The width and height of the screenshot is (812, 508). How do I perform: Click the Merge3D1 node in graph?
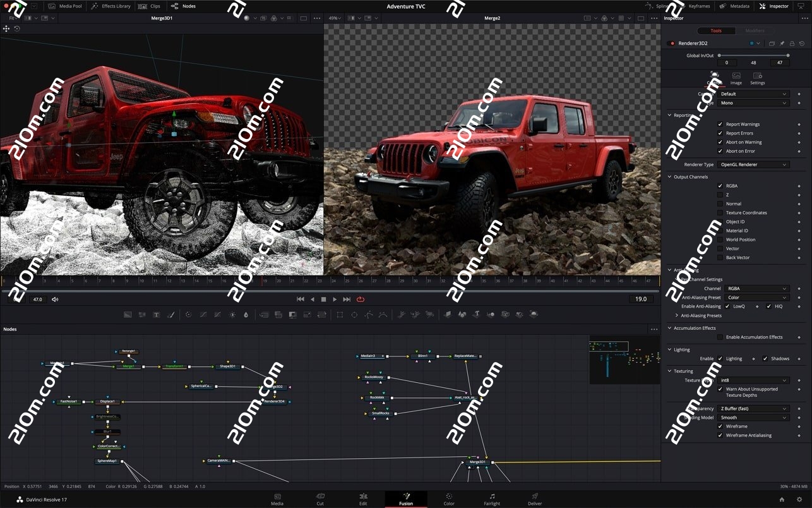click(x=478, y=462)
